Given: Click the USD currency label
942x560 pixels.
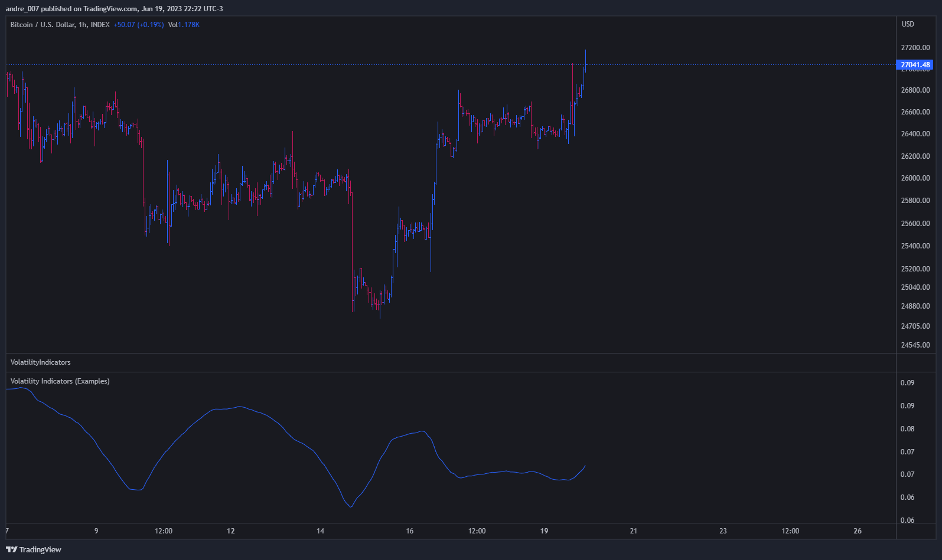Looking at the screenshot, I should (x=908, y=24).
